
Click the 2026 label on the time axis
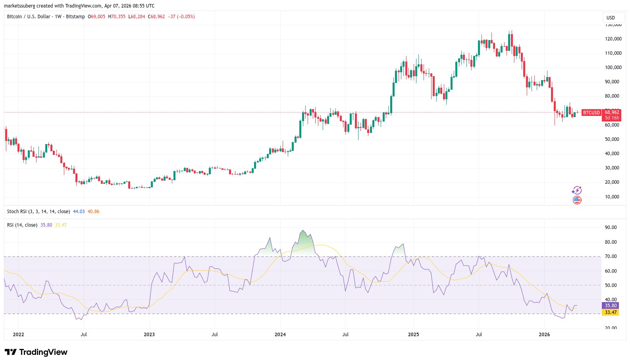pyautogui.click(x=544, y=335)
